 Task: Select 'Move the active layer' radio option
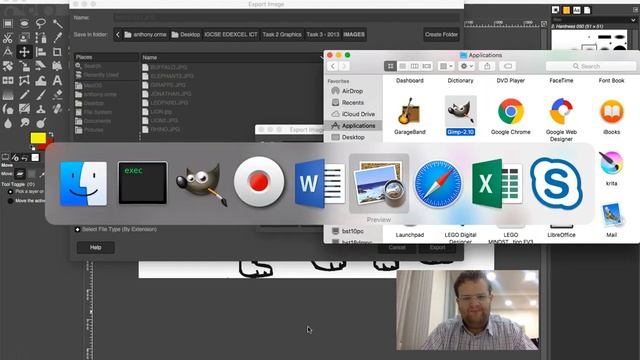[11, 201]
